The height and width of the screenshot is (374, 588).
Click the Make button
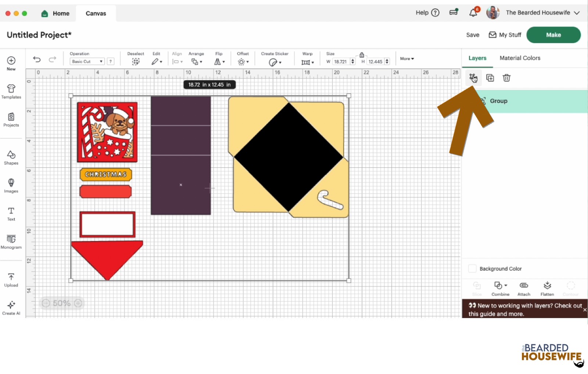pyautogui.click(x=553, y=35)
